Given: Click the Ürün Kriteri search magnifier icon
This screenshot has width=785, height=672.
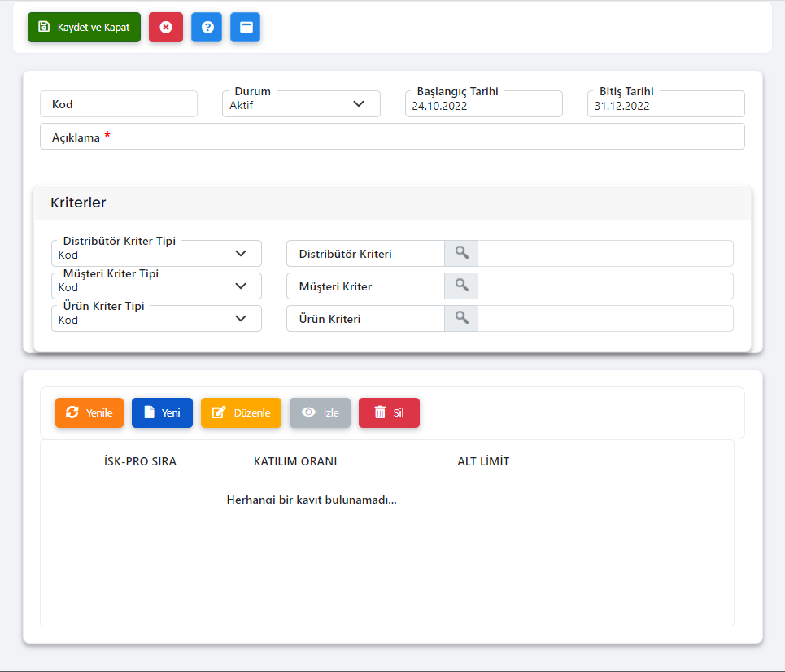Looking at the screenshot, I should coord(461,319).
